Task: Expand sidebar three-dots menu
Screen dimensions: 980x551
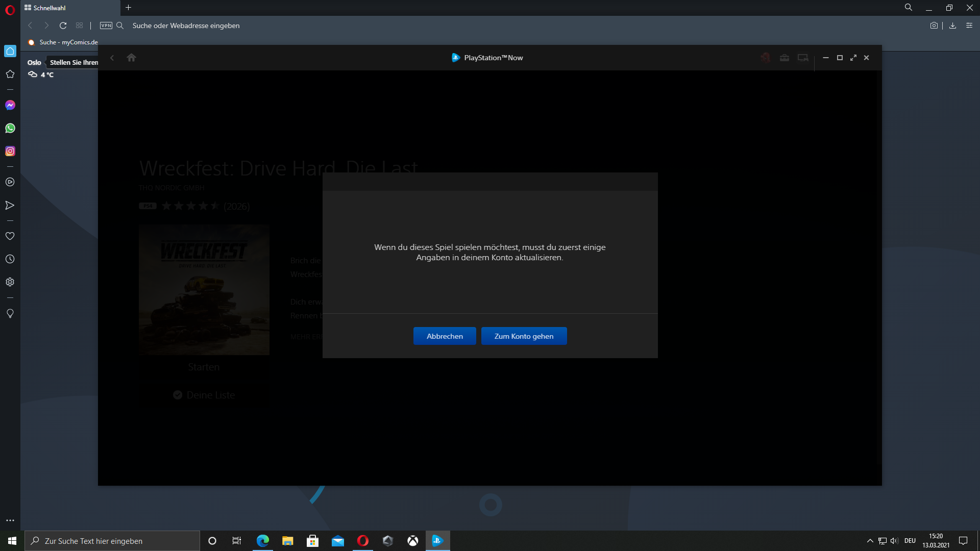Action: [x=10, y=520]
